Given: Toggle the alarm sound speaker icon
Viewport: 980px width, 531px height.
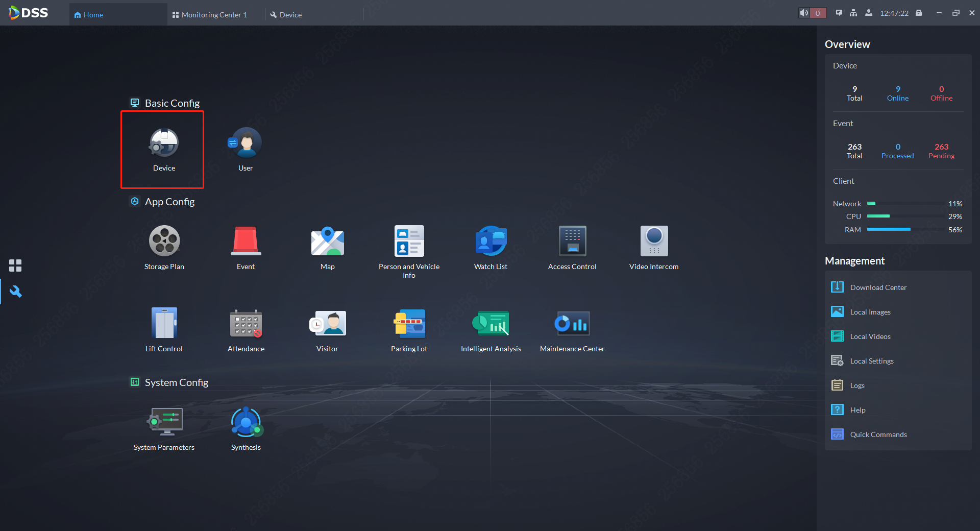Looking at the screenshot, I should point(804,13).
